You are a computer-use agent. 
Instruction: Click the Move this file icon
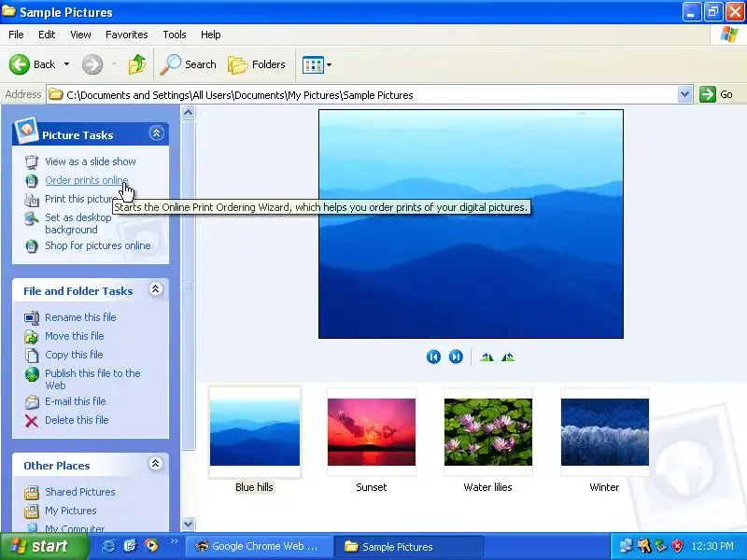tap(32, 337)
